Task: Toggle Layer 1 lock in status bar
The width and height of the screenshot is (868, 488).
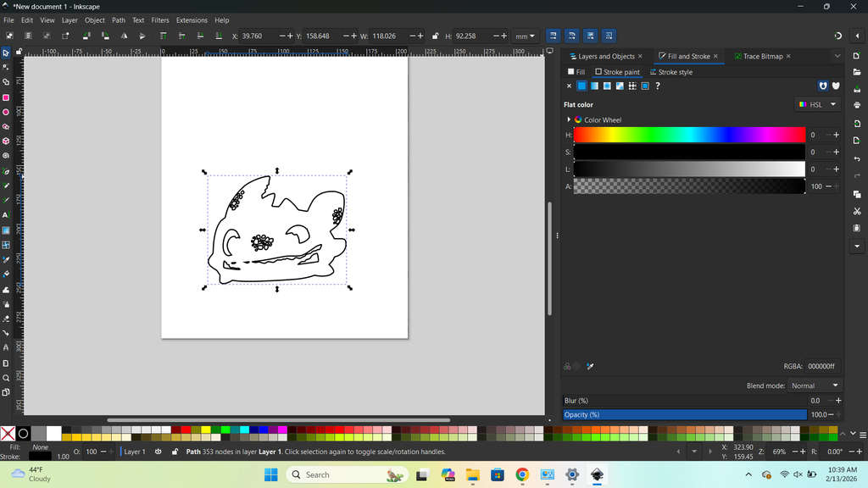Action: click(x=174, y=452)
